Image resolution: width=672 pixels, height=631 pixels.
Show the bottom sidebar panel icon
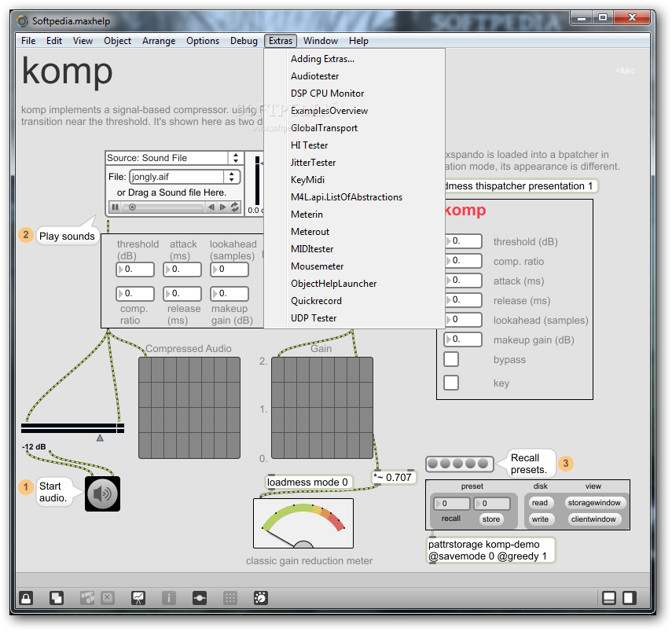click(608, 597)
